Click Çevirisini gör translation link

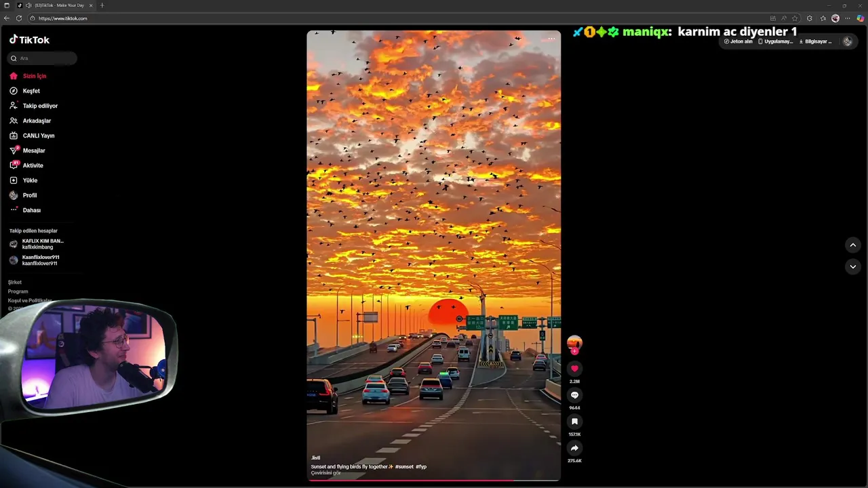[x=326, y=473]
